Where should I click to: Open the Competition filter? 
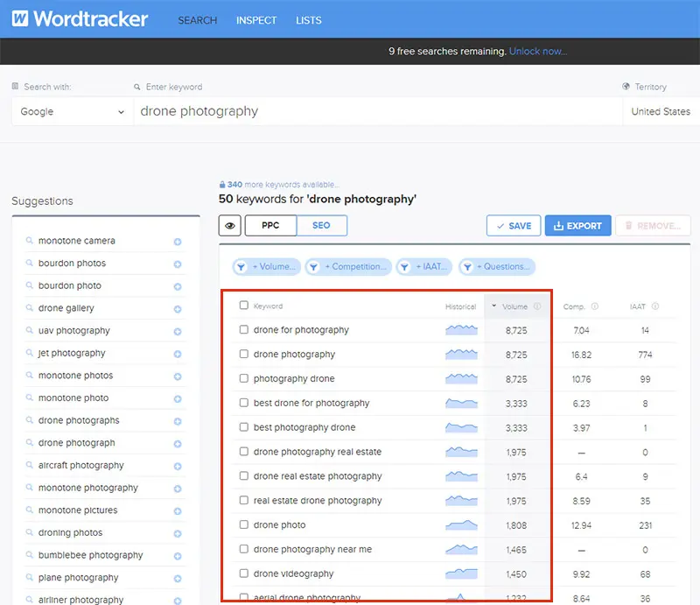348,267
